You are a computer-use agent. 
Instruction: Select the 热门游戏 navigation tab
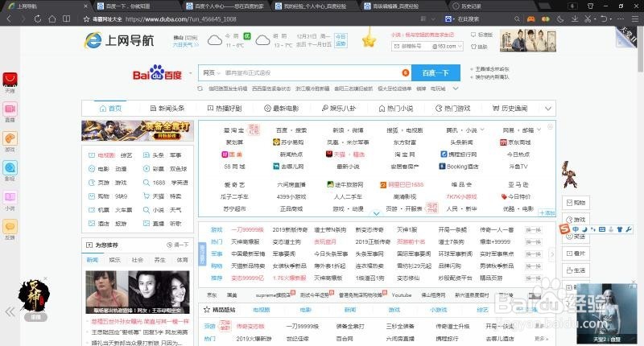click(x=452, y=109)
